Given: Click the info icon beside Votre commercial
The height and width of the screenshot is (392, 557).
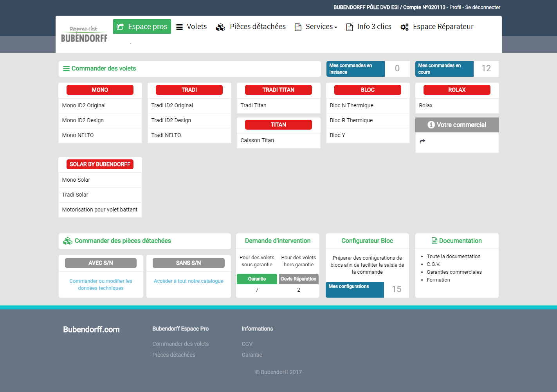Looking at the screenshot, I should (431, 125).
